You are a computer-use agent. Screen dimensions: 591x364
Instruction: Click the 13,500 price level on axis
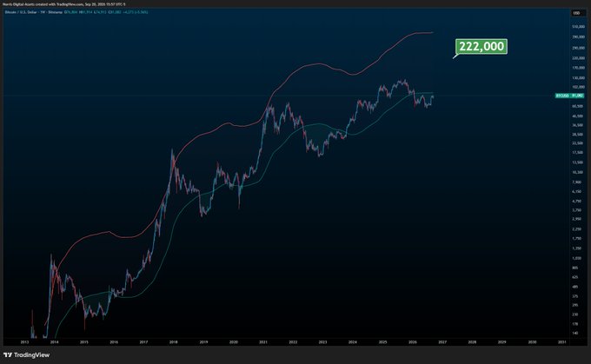[577, 162]
